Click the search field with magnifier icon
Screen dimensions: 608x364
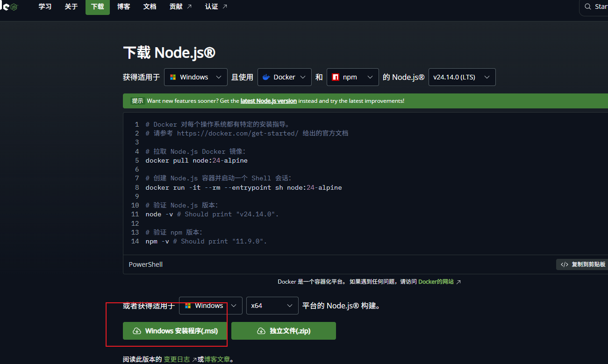click(x=594, y=7)
